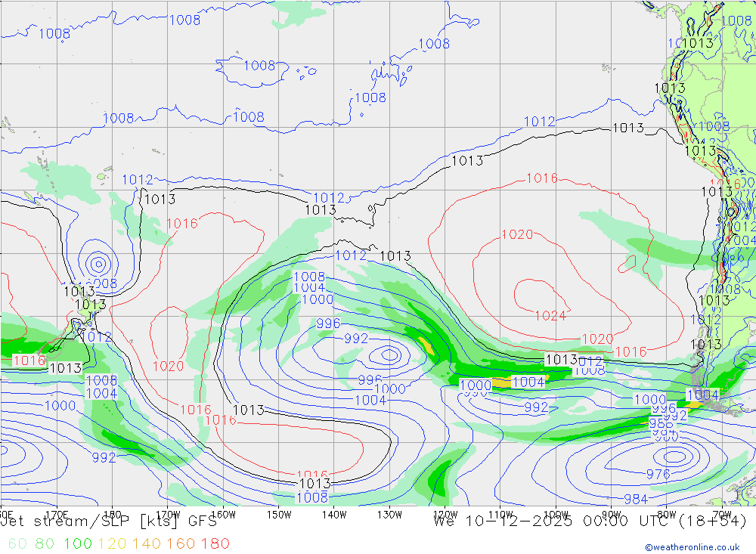Click the 160W longitude axis label
Screen dimensions: 756x554
(x=224, y=515)
